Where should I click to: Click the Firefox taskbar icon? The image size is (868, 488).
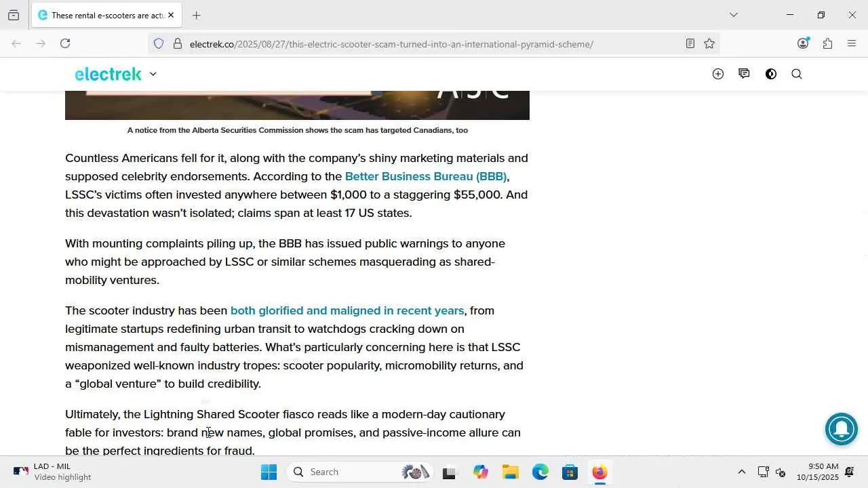tap(599, 472)
